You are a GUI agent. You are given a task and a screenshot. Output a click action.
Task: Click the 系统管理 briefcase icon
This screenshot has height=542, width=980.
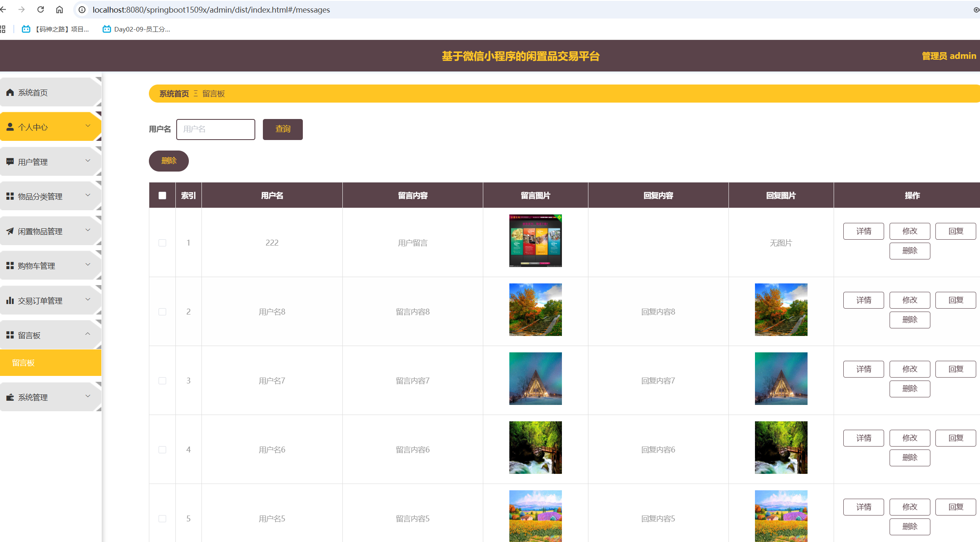click(x=10, y=397)
